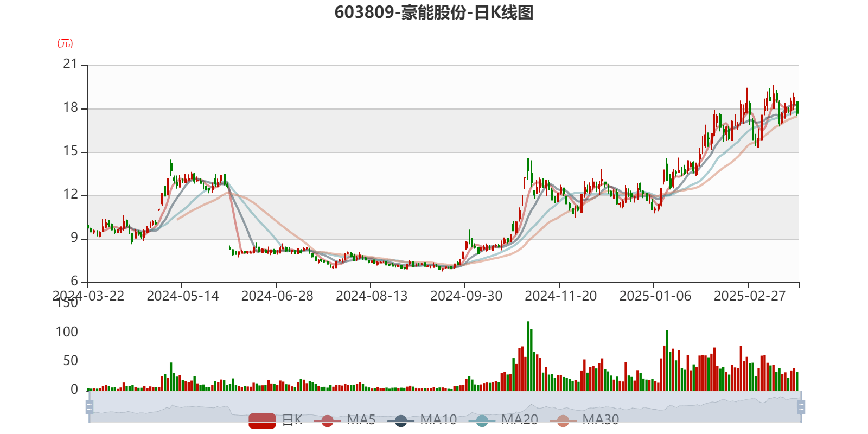
Task: Toggle the MA5 series label text
Action: (361, 419)
